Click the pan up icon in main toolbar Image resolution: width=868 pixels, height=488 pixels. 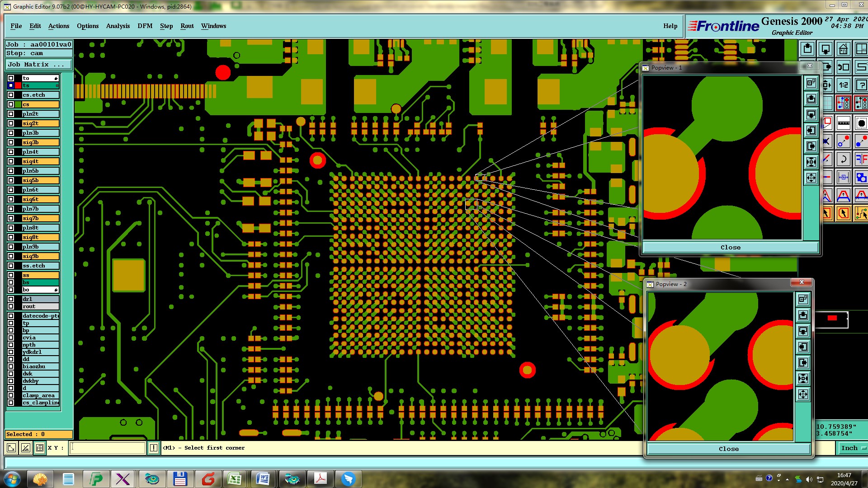click(x=807, y=48)
